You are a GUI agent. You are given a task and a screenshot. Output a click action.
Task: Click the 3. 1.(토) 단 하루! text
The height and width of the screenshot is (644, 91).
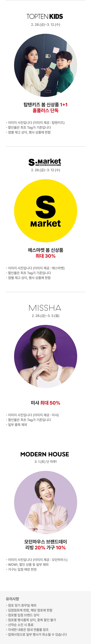click(x=45, y=462)
